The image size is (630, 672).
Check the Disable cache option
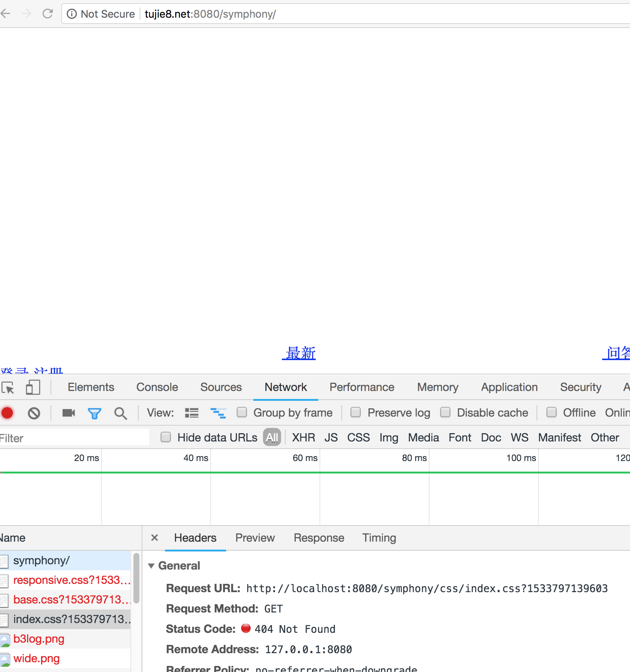click(445, 412)
